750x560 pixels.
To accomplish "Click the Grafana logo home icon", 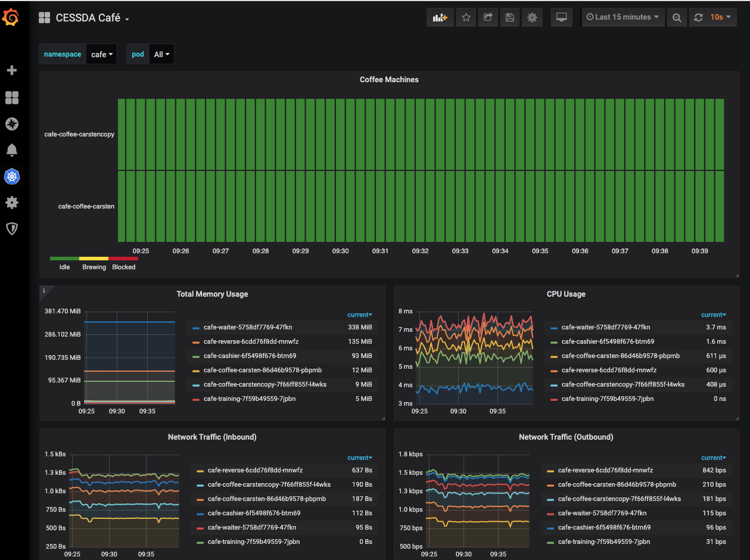I will click(x=11, y=18).
